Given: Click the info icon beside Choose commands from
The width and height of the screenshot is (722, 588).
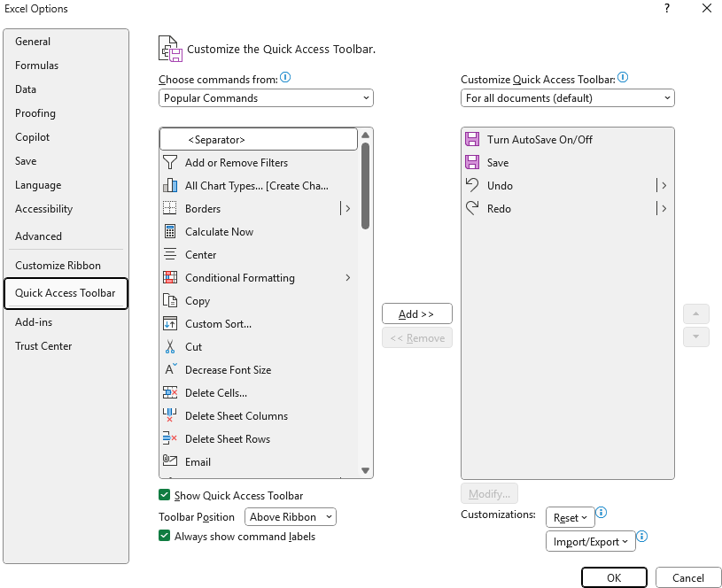Looking at the screenshot, I should 285,77.
